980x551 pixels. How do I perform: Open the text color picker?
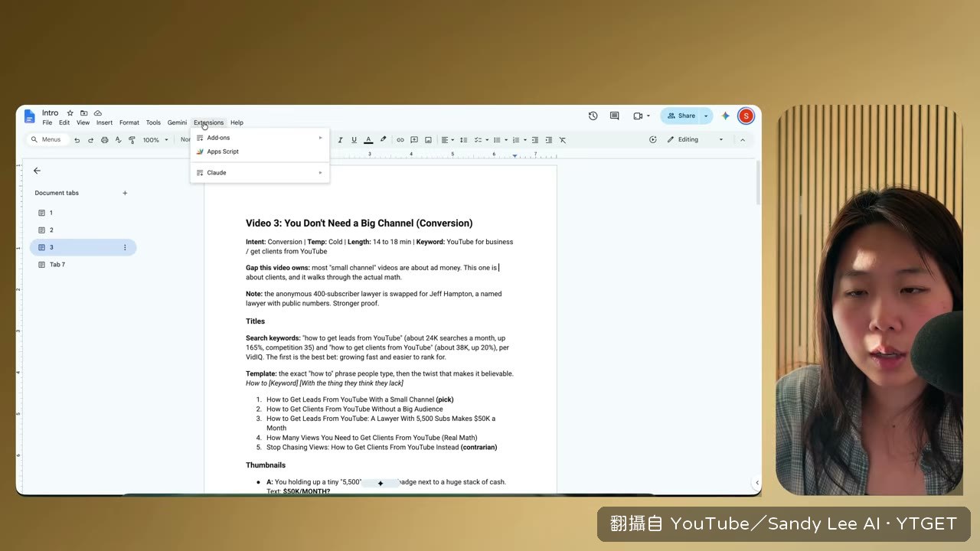368,140
